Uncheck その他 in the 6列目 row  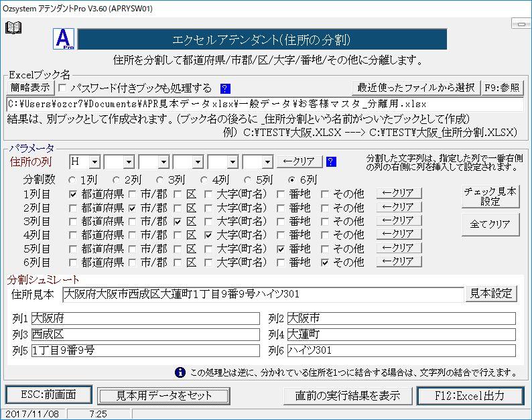(x=325, y=263)
